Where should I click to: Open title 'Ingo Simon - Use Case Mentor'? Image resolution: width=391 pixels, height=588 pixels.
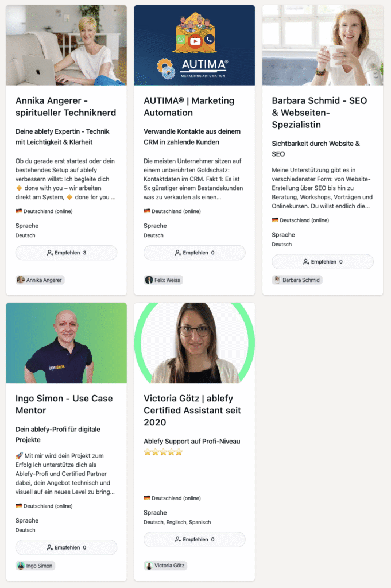point(64,405)
